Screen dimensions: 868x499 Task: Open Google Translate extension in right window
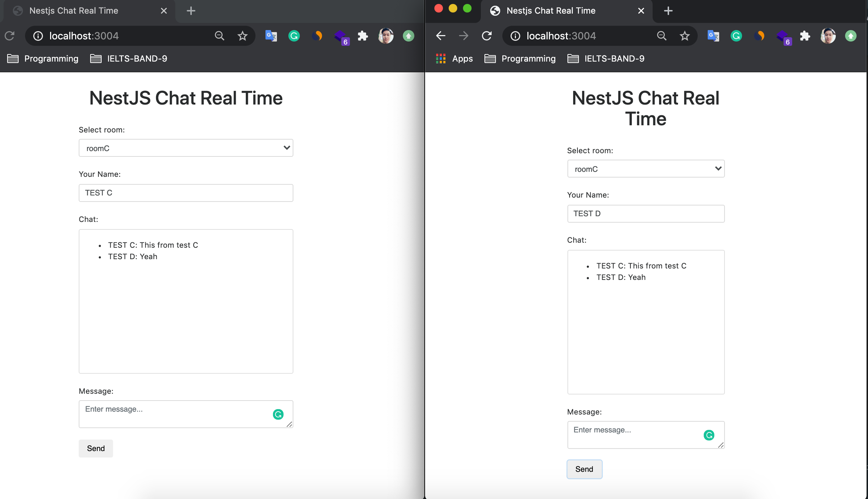tap(713, 36)
